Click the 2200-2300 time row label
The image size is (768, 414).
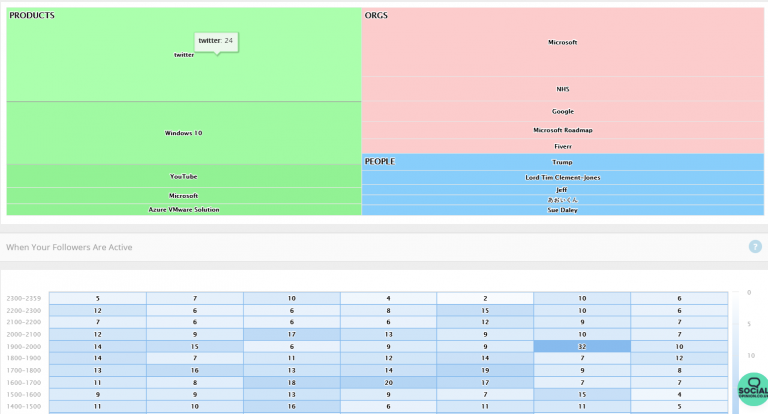(x=24, y=311)
